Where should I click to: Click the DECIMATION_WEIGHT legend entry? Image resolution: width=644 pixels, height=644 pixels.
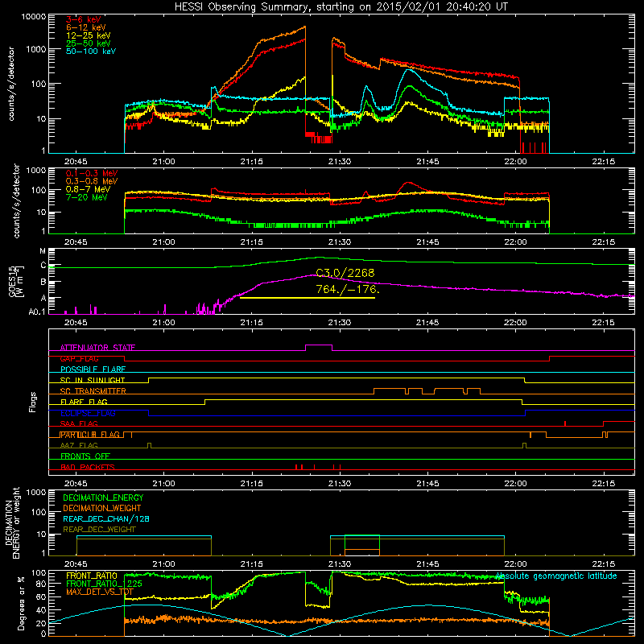click(x=102, y=508)
